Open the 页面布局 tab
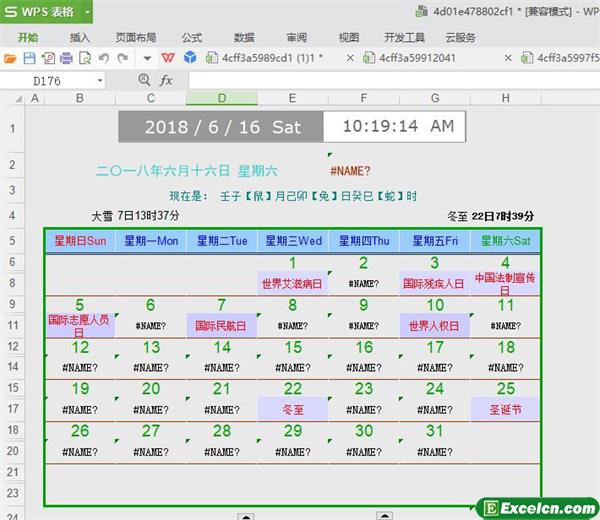The height and width of the screenshot is (520, 600). (x=136, y=37)
